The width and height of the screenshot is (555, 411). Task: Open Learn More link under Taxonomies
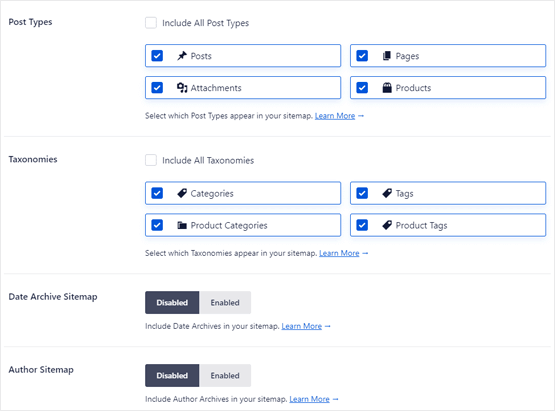click(x=339, y=253)
